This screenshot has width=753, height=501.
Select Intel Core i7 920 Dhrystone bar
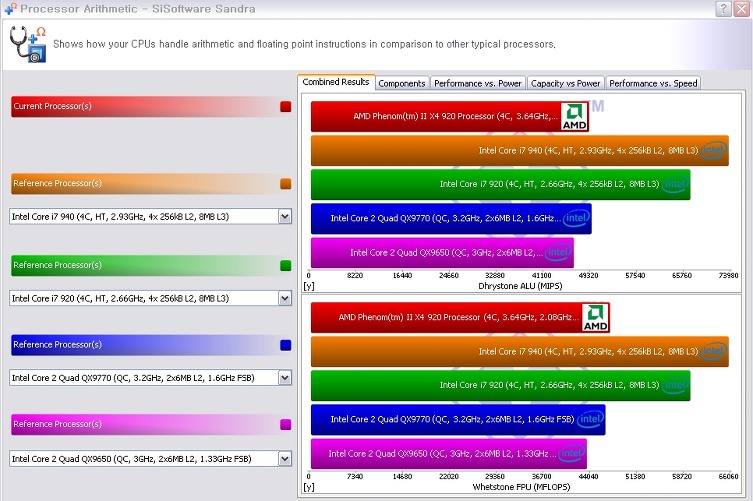[x=500, y=184]
